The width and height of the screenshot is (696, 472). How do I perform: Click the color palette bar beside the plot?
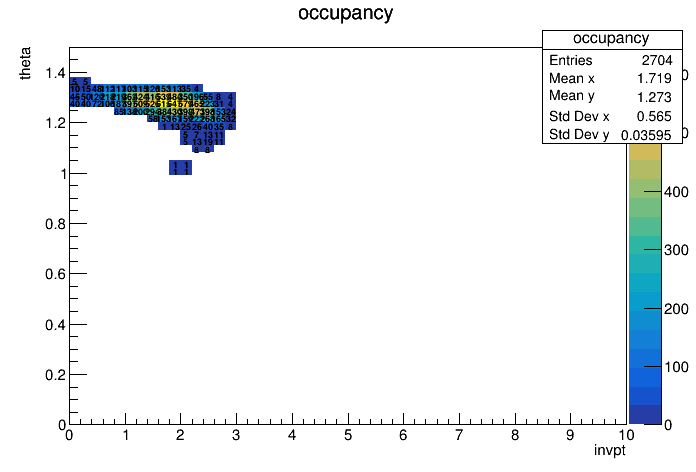tap(645, 284)
